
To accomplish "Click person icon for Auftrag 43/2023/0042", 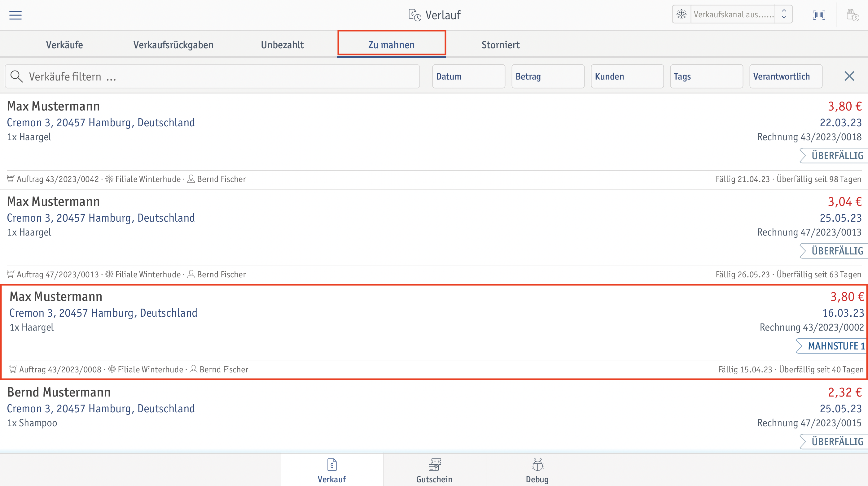I will click(x=191, y=179).
